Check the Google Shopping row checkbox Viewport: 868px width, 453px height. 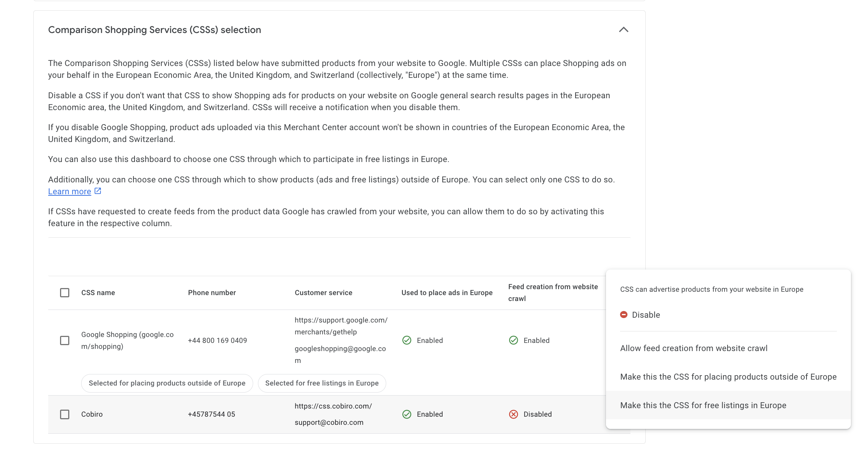click(64, 340)
